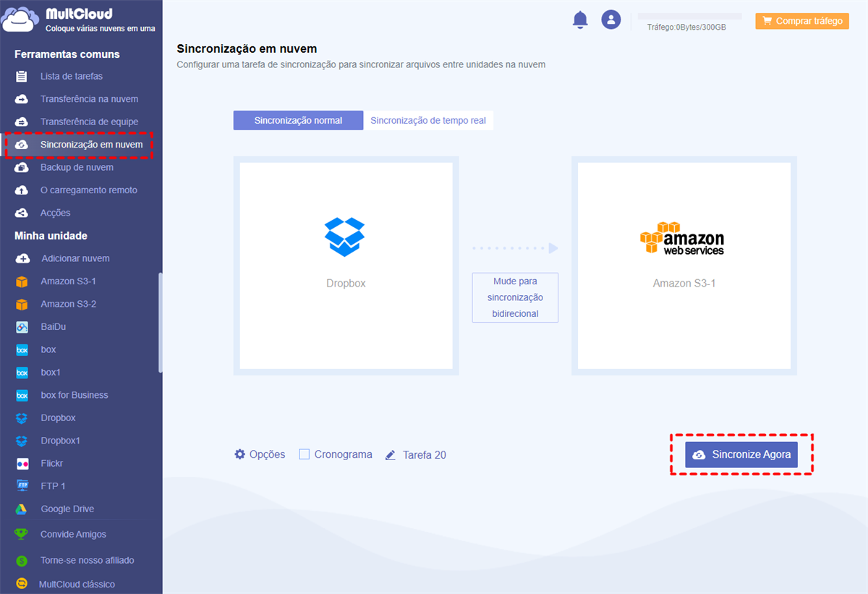Click Comprar tráfego button

[x=802, y=21]
